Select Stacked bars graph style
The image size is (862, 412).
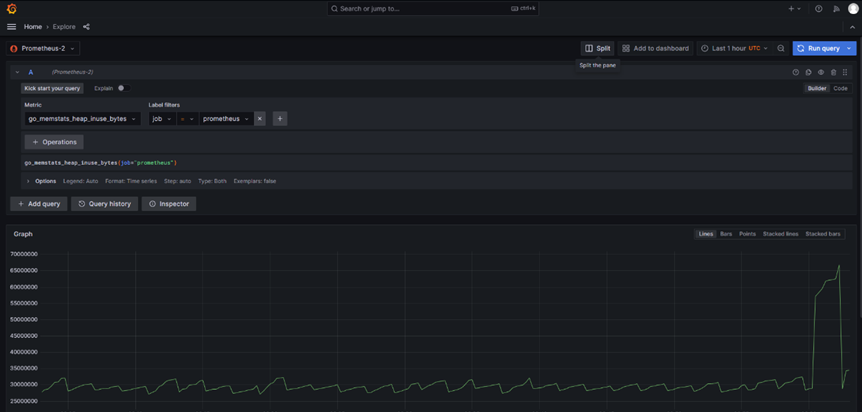(x=822, y=234)
